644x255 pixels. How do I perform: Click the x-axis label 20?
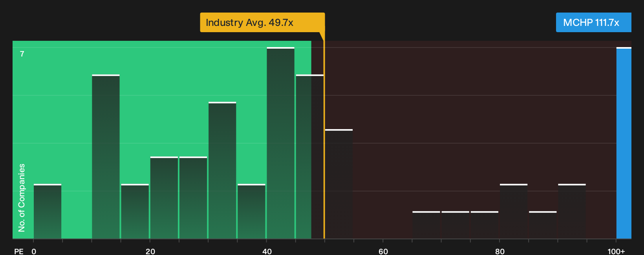pyautogui.click(x=150, y=251)
